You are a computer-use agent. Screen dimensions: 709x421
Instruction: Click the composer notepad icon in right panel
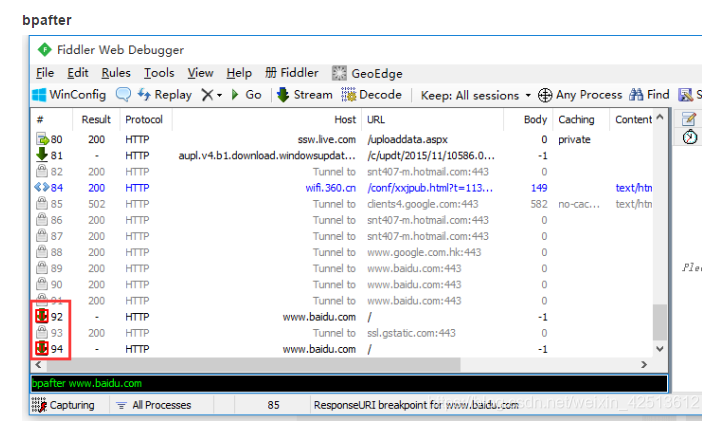[x=689, y=118]
